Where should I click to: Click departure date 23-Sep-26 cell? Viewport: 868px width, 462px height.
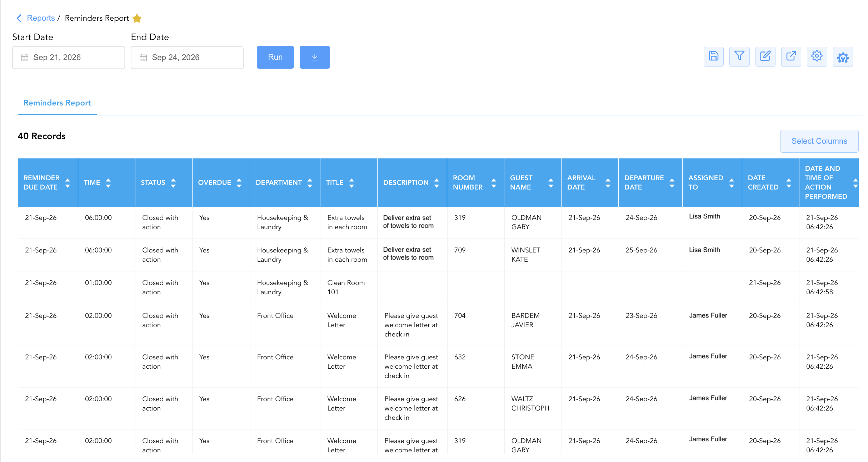[x=641, y=315]
